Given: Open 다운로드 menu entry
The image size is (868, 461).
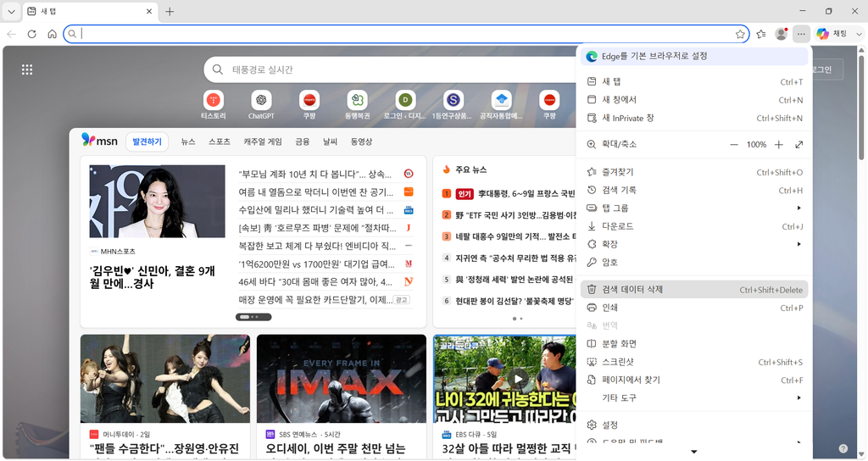Looking at the screenshot, I should click(694, 226).
